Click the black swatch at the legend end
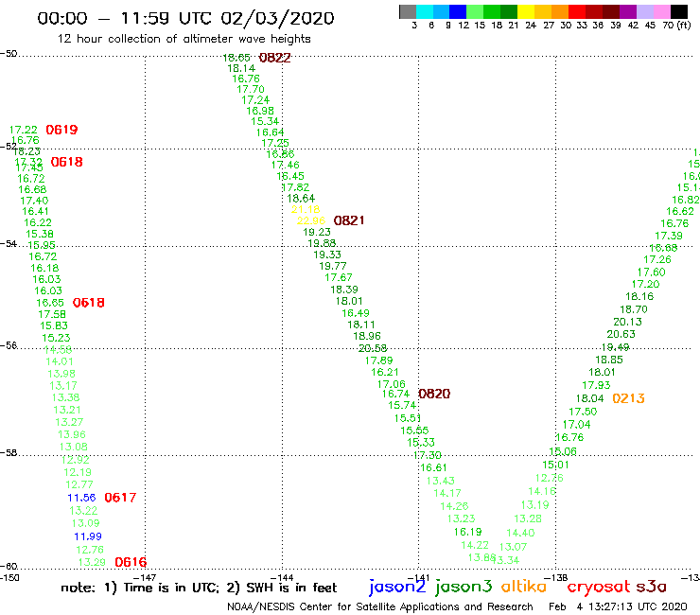The image size is (700, 615). click(x=678, y=11)
